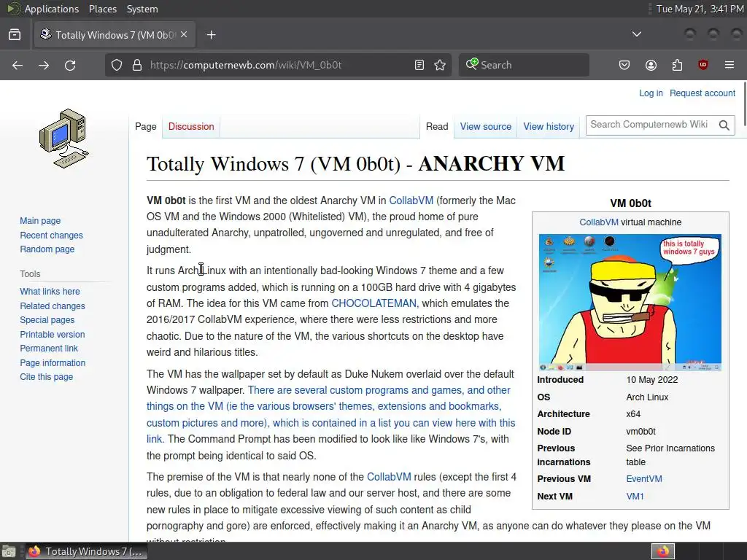Image resolution: width=747 pixels, height=560 pixels.
Task: Open What links here tool
Action: click(x=50, y=292)
